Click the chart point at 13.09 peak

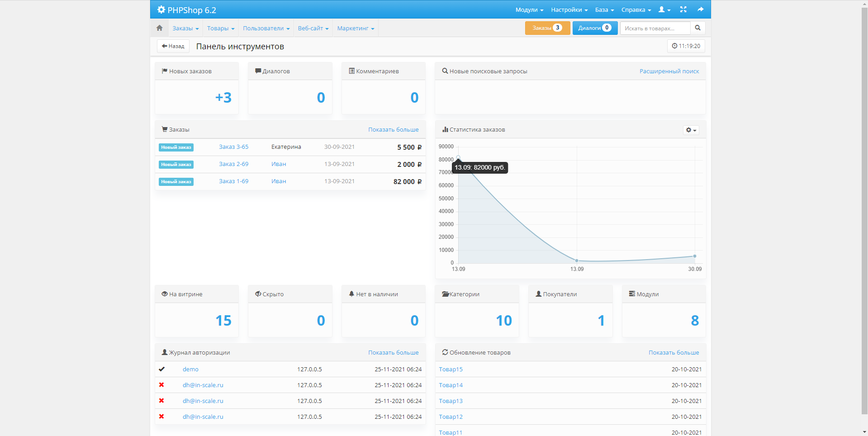point(458,157)
